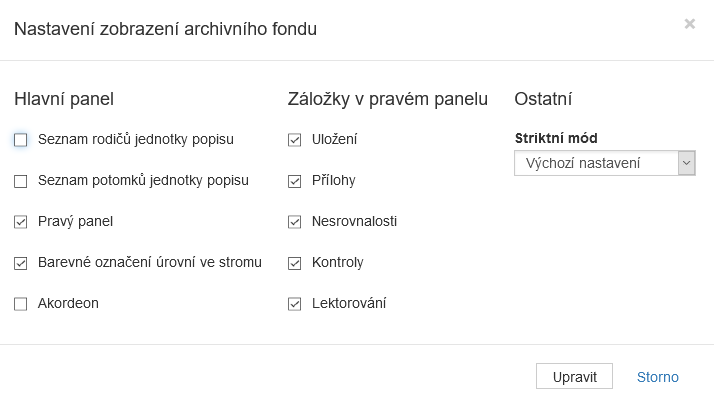Untick the Nesrovnalosti checkbox
Image resolution: width=714 pixels, height=406 pixels.
tap(294, 222)
